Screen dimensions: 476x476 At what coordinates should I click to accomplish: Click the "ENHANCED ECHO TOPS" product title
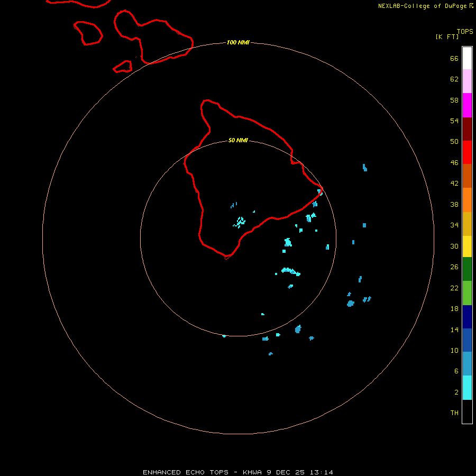coord(186,472)
